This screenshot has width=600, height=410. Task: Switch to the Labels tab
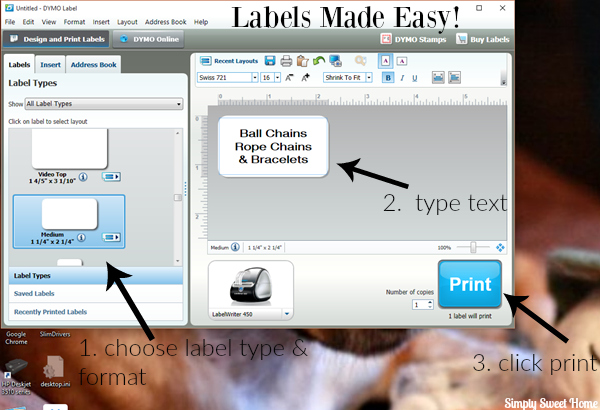(19, 65)
